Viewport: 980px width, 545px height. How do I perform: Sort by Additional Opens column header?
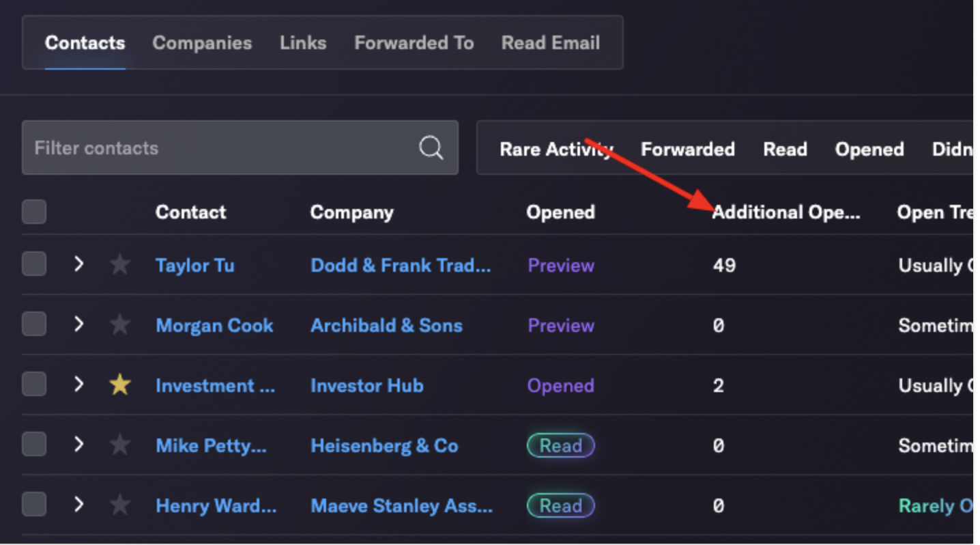tap(786, 212)
